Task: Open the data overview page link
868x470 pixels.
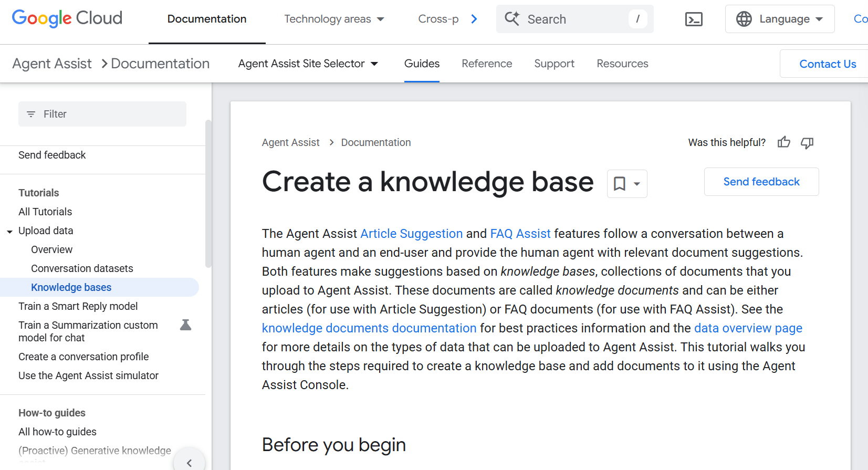Action: coord(748,328)
